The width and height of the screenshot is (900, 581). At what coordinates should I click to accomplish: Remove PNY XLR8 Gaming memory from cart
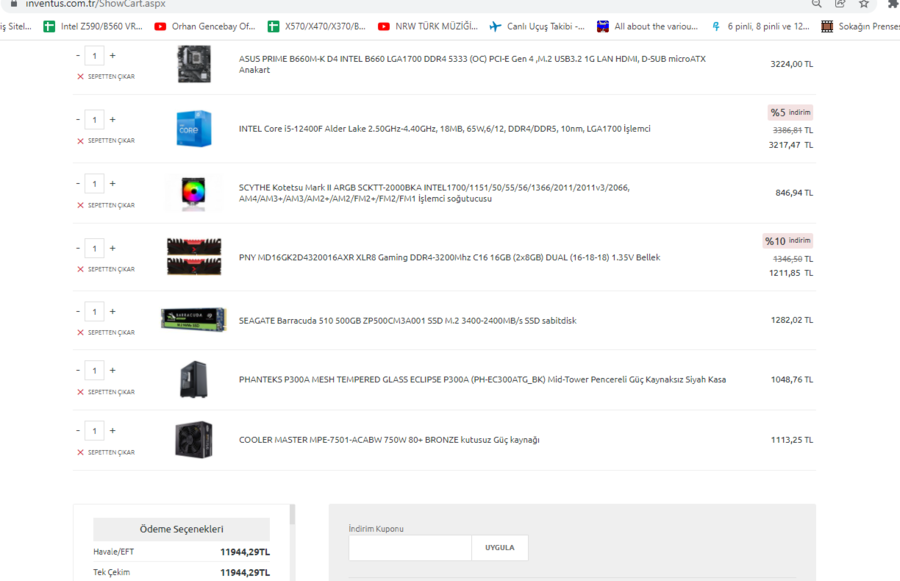[106, 269]
